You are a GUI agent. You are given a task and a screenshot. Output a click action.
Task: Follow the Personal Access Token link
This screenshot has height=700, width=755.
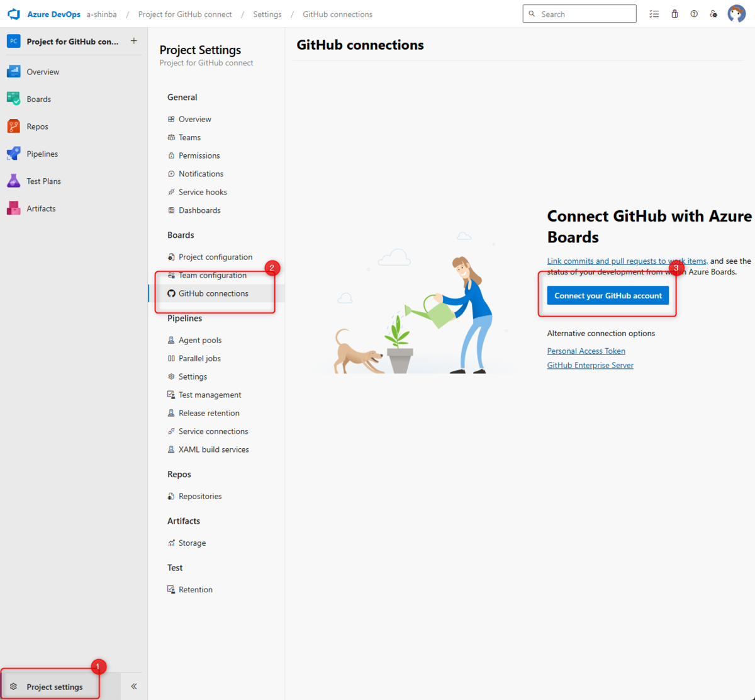(586, 351)
